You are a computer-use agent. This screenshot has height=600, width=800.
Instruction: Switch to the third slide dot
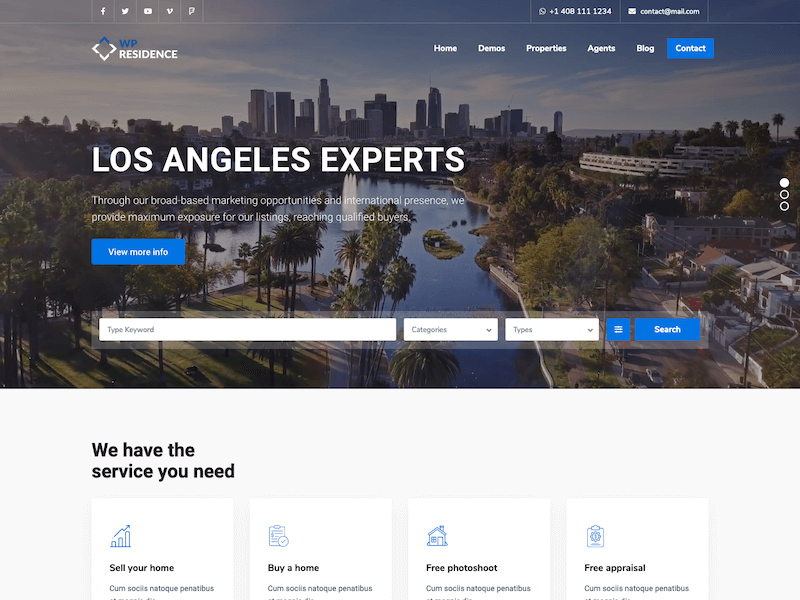785,206
